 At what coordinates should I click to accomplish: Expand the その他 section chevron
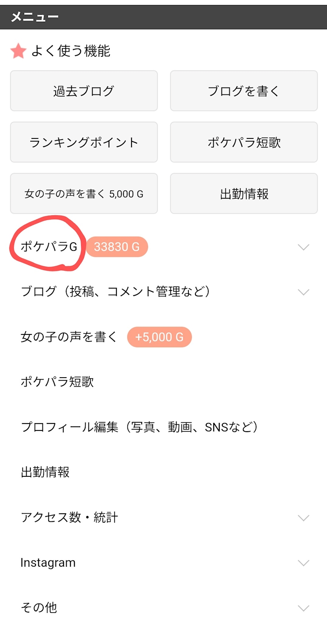tap(303, 608)
